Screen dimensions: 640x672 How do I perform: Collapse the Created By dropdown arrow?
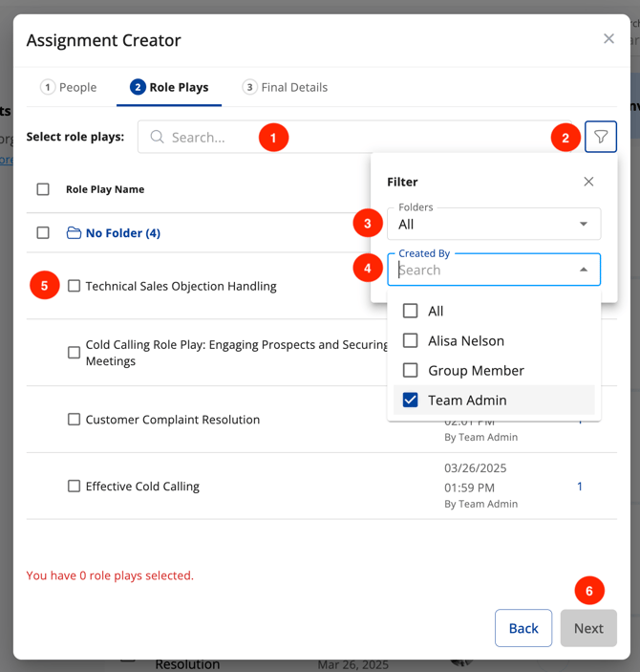click(x=584, y=270)
